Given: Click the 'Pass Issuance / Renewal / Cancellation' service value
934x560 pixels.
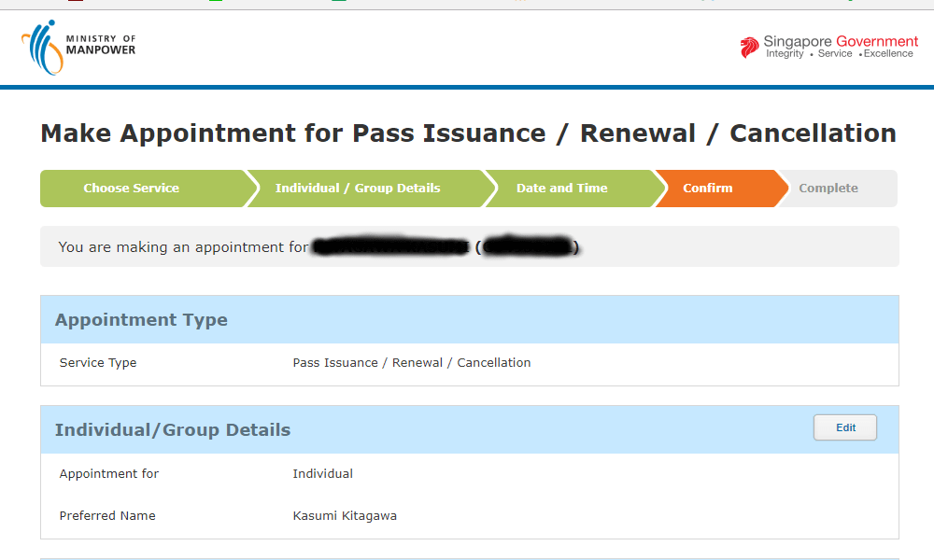Looking at the screenshot, I should pos(411,363).
